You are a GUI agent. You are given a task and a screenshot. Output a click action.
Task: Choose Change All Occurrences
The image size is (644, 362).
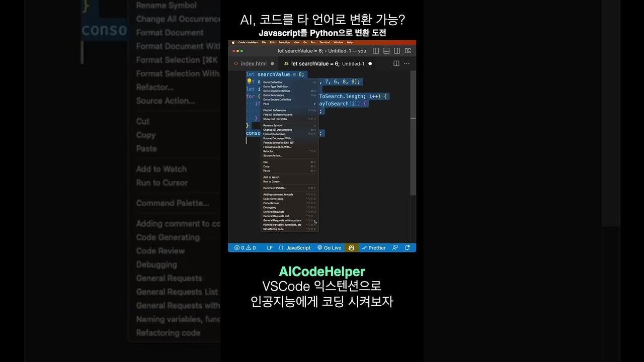289,130
